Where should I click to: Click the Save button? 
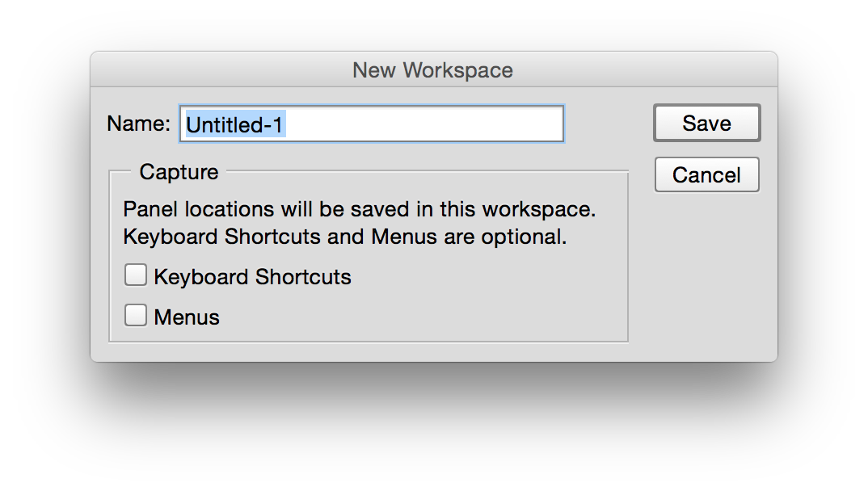pos(706,124)
